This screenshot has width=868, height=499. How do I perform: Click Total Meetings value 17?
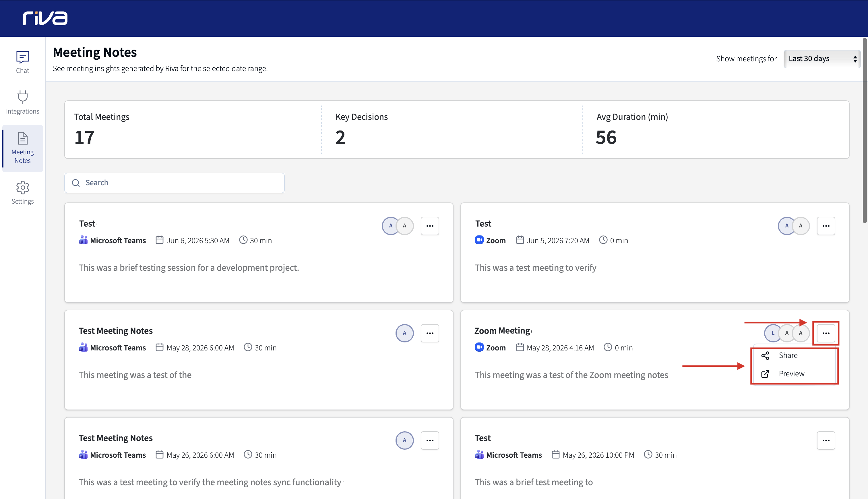pyautogui.click(x=84, y=138)
